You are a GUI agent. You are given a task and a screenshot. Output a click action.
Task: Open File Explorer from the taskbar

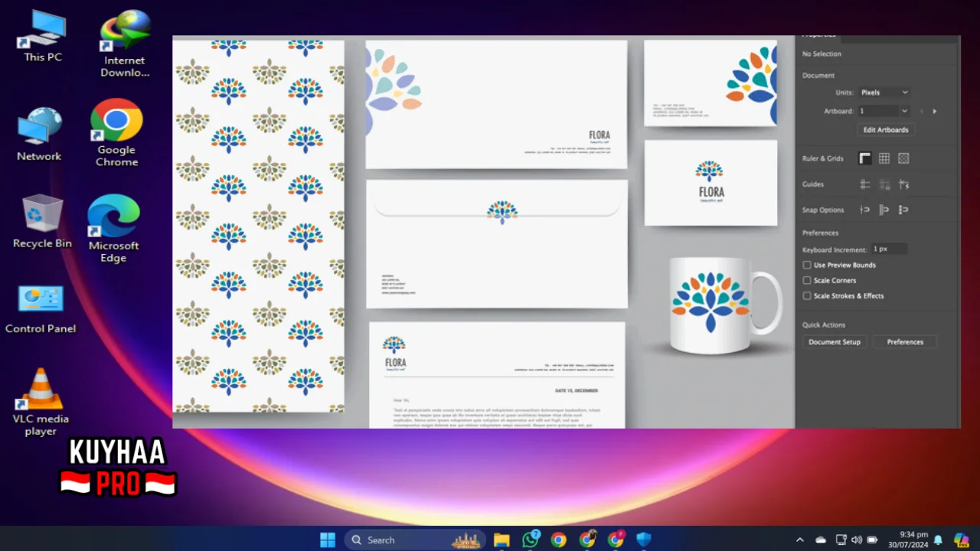click(x=501, y=540)
